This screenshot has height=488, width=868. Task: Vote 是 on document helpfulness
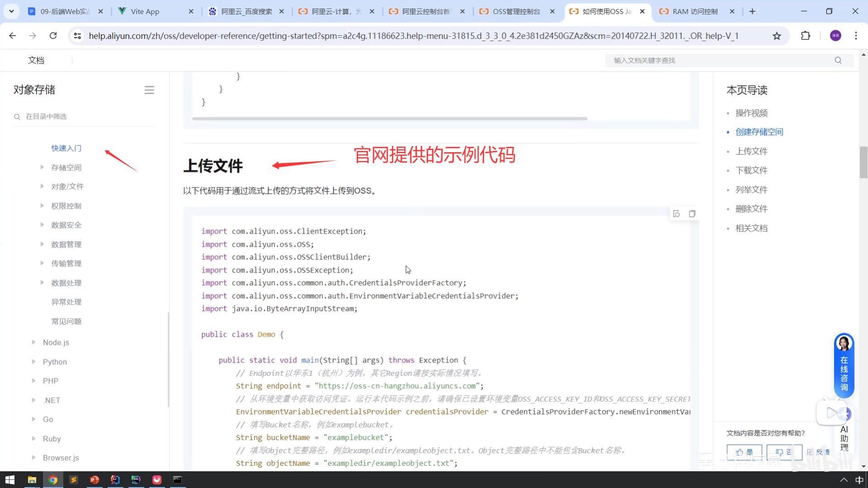click(x=744, y=451)
